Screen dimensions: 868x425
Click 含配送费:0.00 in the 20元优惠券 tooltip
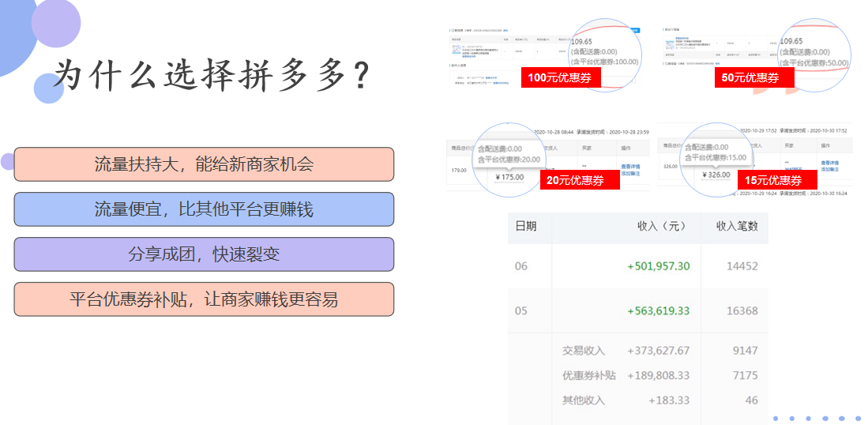(x=499, y=149)
